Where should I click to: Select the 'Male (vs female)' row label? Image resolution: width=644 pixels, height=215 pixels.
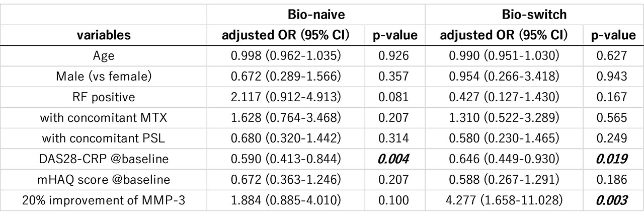tap(104, 77)
